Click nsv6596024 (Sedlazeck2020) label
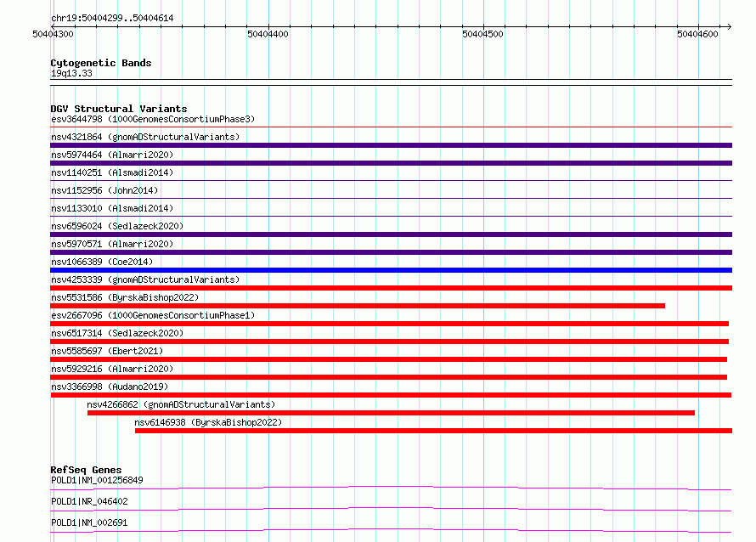The image size is (756, 542). point(117,226)
